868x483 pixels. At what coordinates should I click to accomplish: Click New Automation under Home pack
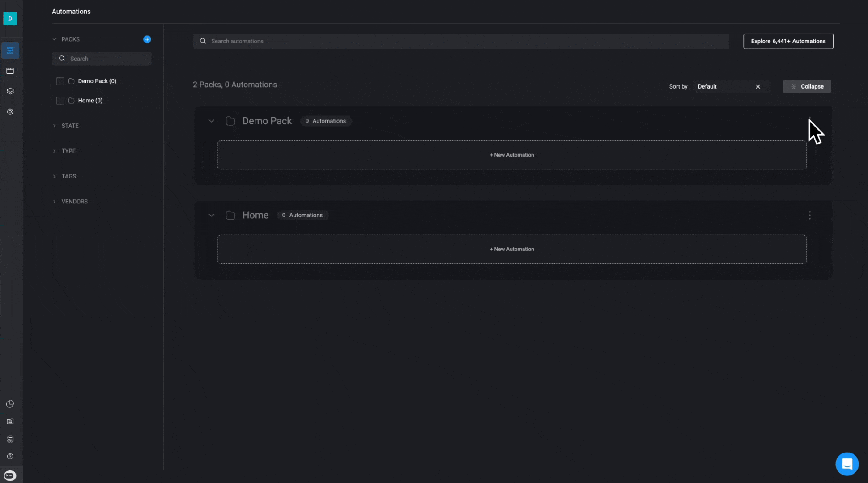tap(511, 249)
